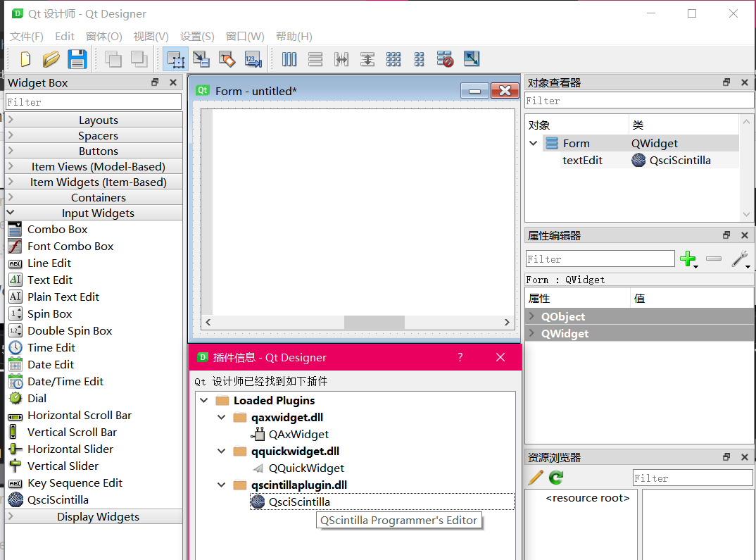
Task: Open the 设置(S) menu
Action: (197, 37)
